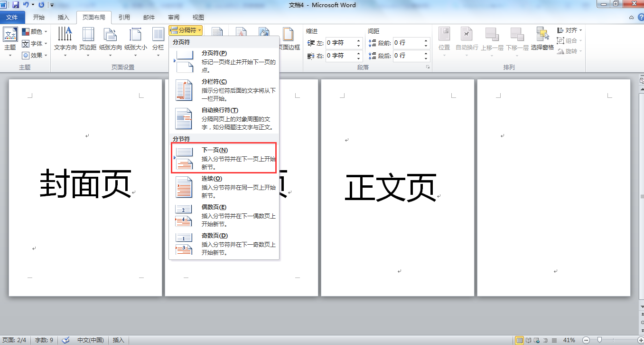Select 奇数页(D) odd page section break

pyautogui.click(x=224, y=244)
